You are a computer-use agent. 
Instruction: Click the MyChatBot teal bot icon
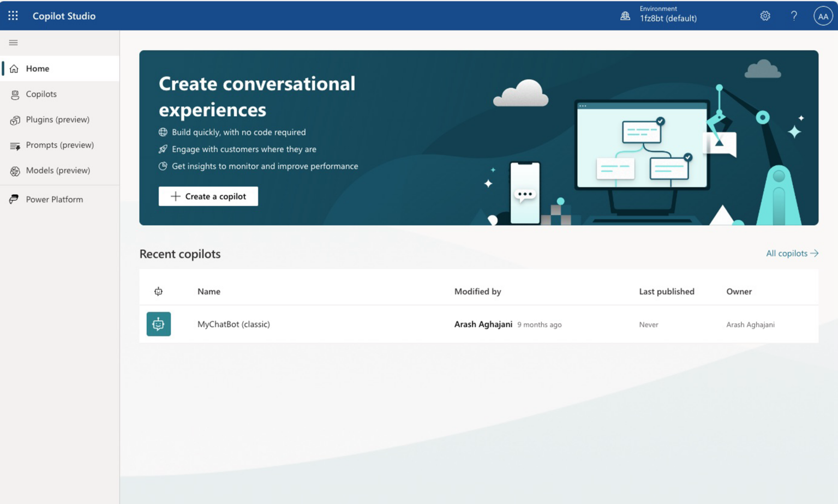(159, 324)
